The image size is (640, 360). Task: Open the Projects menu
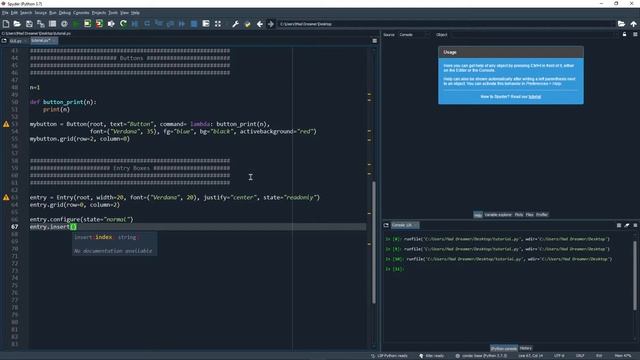(99, 13)
